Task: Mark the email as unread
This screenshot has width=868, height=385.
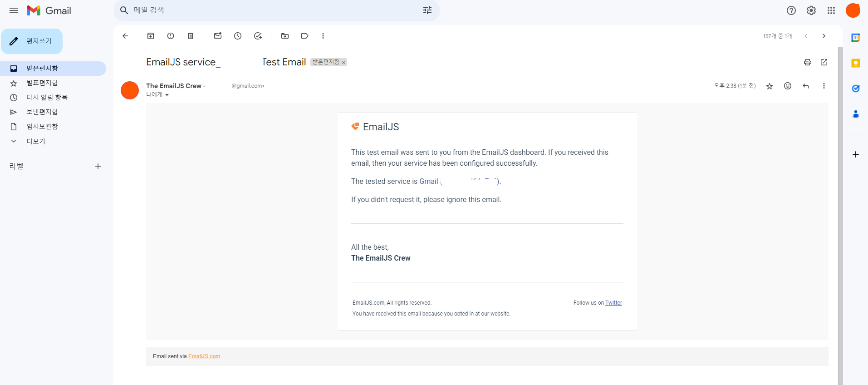Action: click(x=218, y=36)
